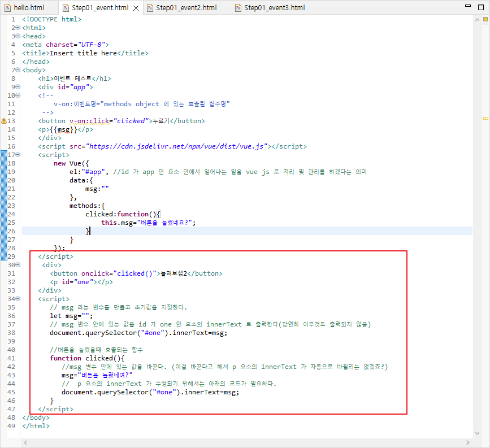The width and height of the screenshot is (490, 448).
Task: Click the h1 이벤트 테스트 heading line
Action: pyautogui.click(x=75, y=79)
